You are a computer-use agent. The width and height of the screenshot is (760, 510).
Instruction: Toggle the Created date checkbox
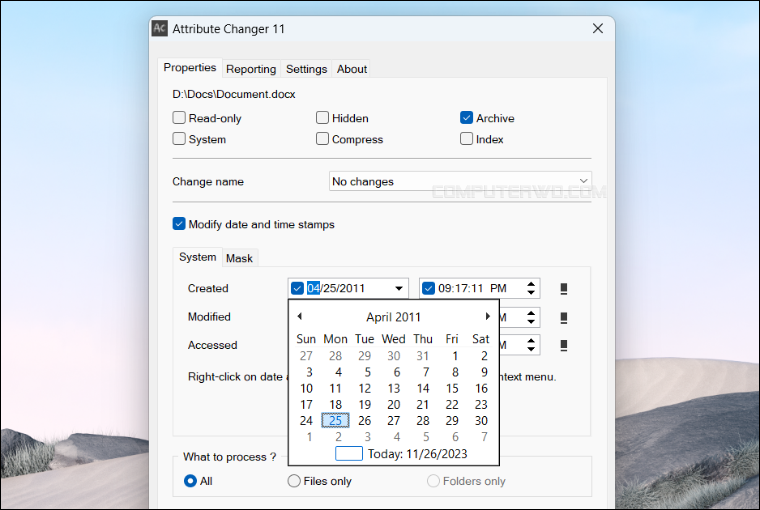297,288
